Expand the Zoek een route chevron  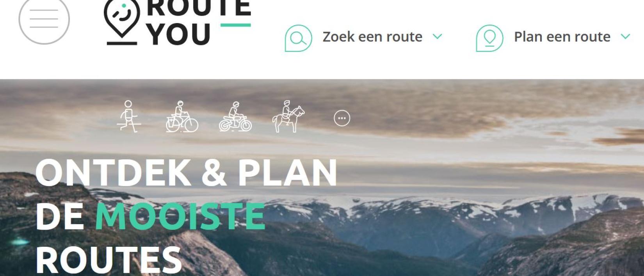pyautogui.click(x=438, y=37)
